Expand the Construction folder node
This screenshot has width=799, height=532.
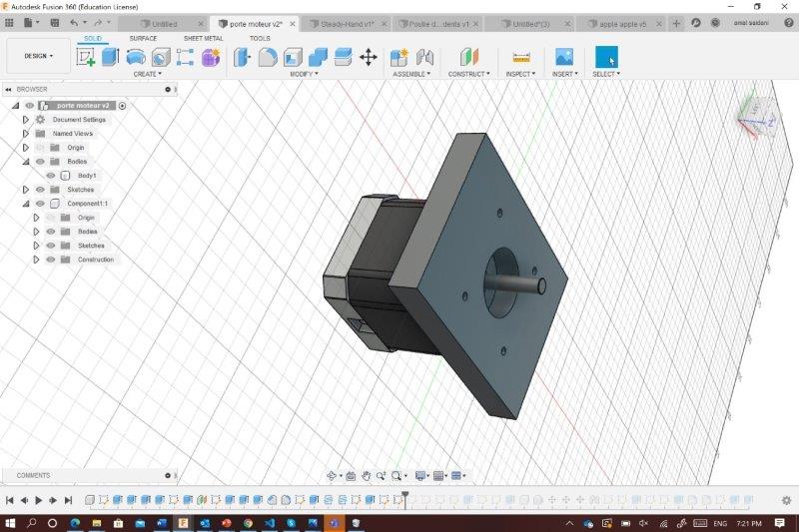click(x=36, y=260)
